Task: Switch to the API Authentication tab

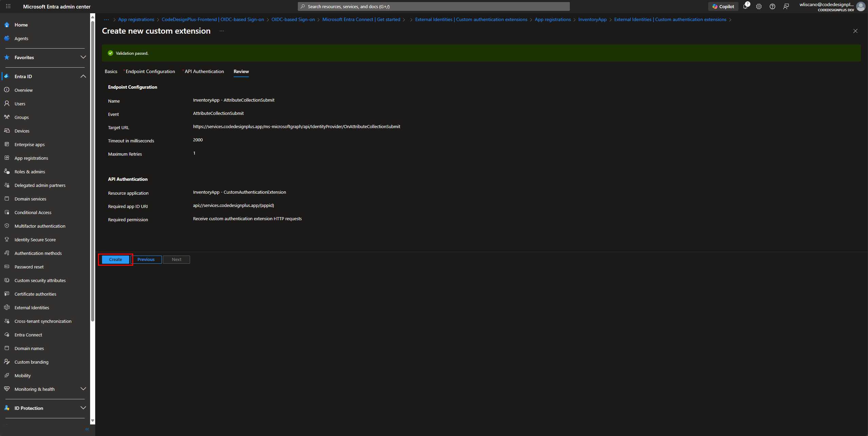Action: click(204, 71)
